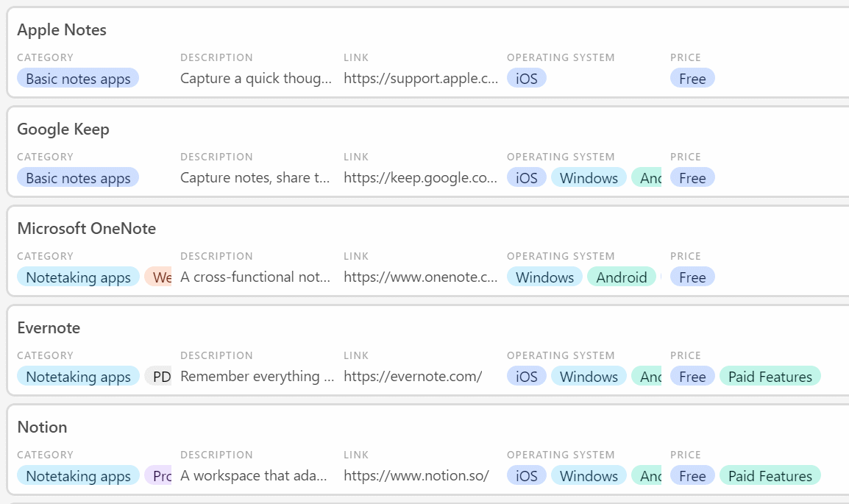Click Paid Features tag on Evernote
849x504 pixels.
click(770, 377)
